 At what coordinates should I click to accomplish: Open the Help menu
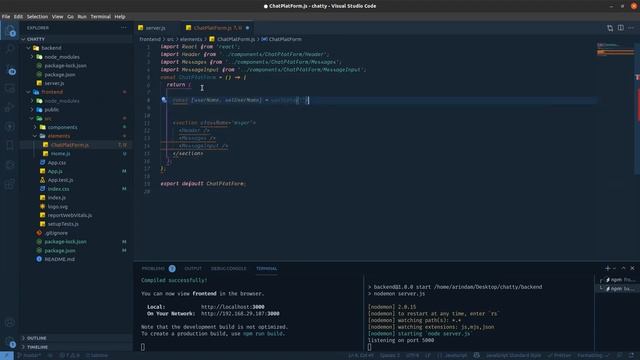tap(120, 17)
